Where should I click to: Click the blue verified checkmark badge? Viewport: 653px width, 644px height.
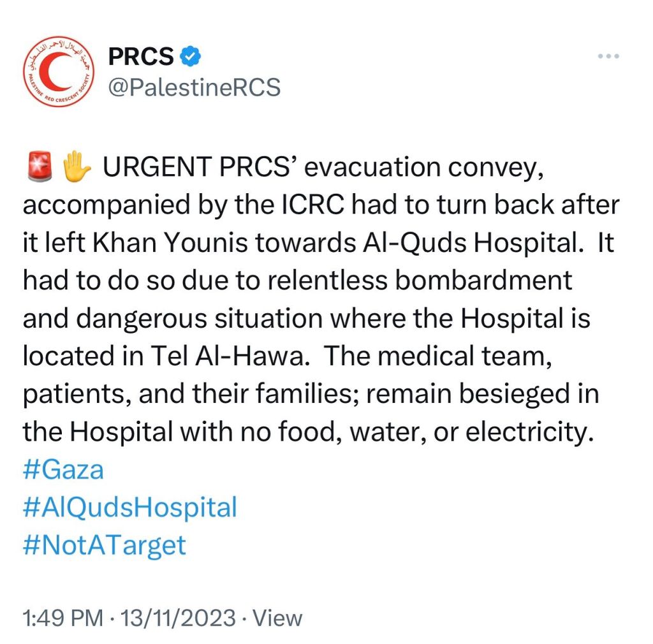[190, 55]
